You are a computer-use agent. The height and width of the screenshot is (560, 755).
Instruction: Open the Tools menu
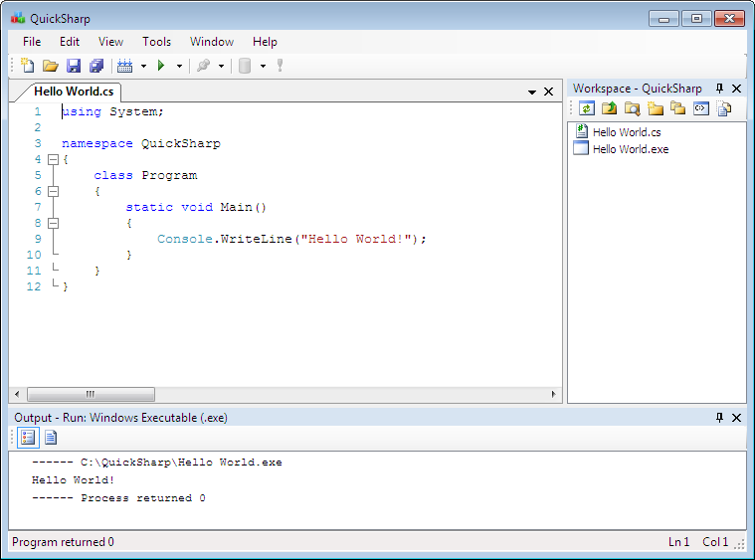[156, 42]
